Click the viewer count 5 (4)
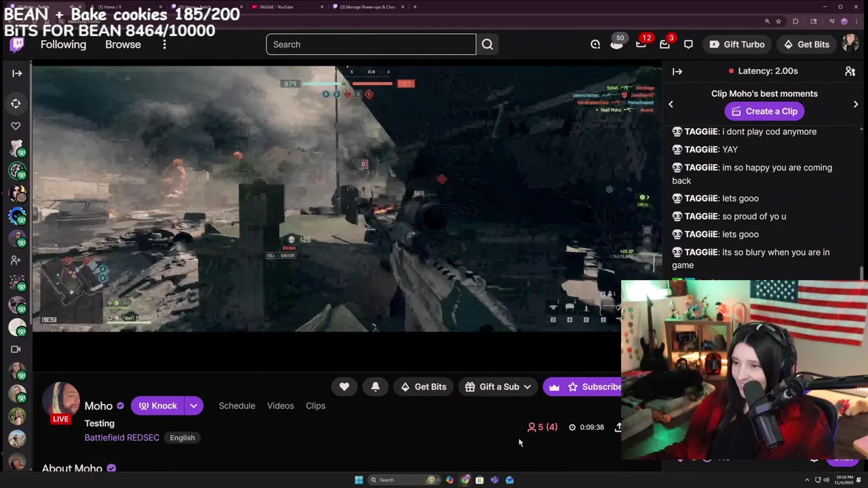Image resolution: width=868 pixels, height=488 pixels. pyautogui.click(x=542, y=428)
